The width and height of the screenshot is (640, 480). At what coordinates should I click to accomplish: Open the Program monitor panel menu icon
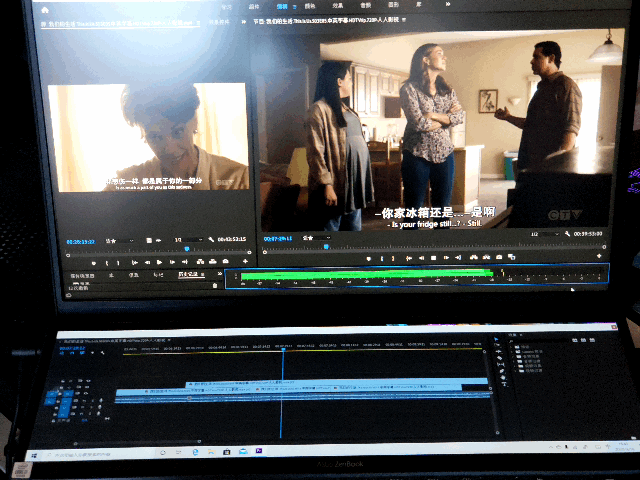(404, 20)
